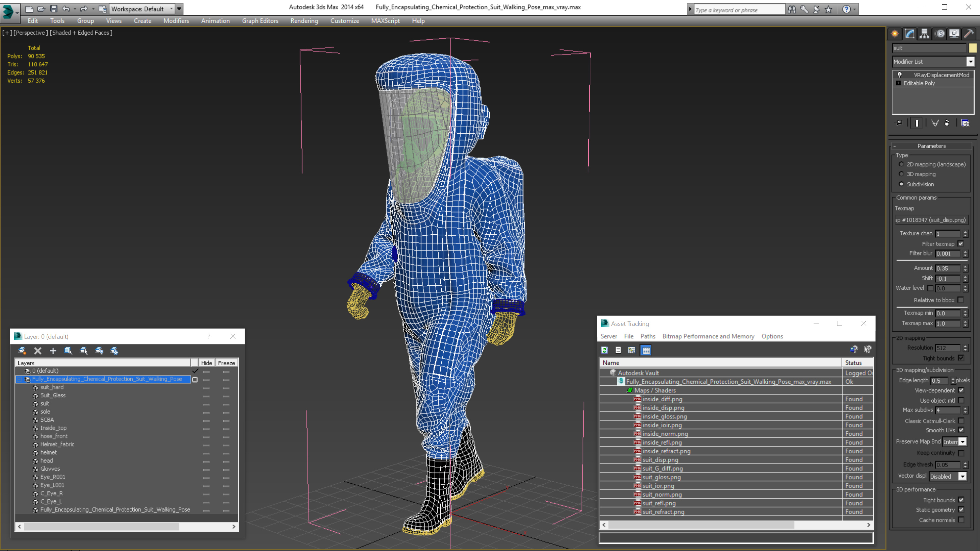
Task: Open the Rendering menu
Action: pos(304,21)
